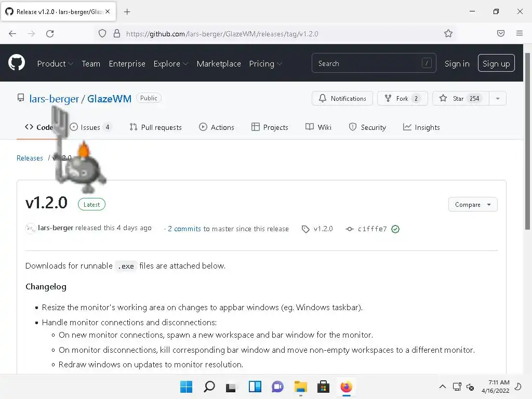The width and height of the screenshot is (532, 399).
Task: Reload the page with the refresh icon
Action: (x=50, y=34)
